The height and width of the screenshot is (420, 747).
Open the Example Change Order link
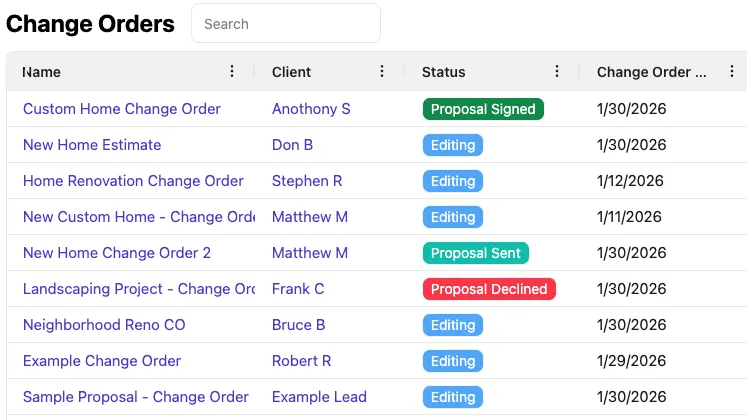click(102, 361)
